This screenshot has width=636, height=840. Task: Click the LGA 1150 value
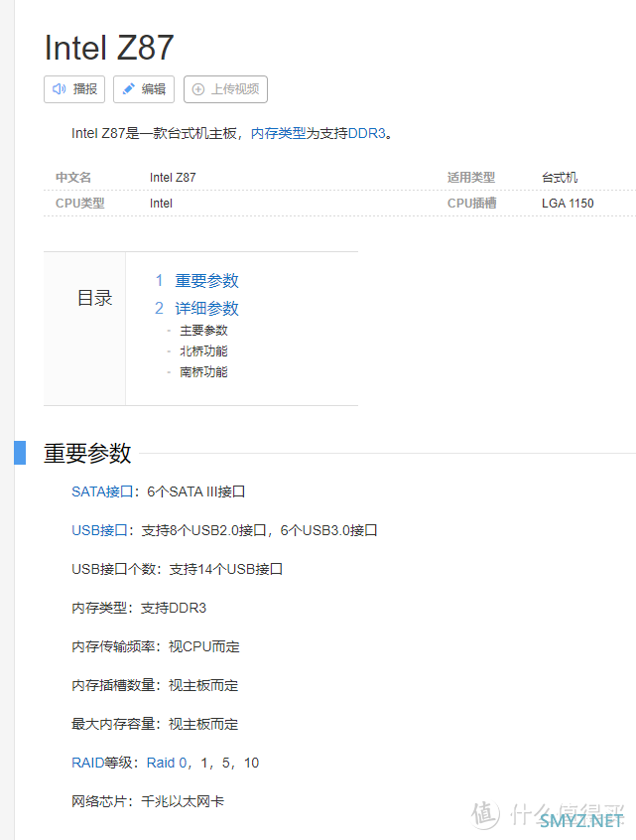568,204
